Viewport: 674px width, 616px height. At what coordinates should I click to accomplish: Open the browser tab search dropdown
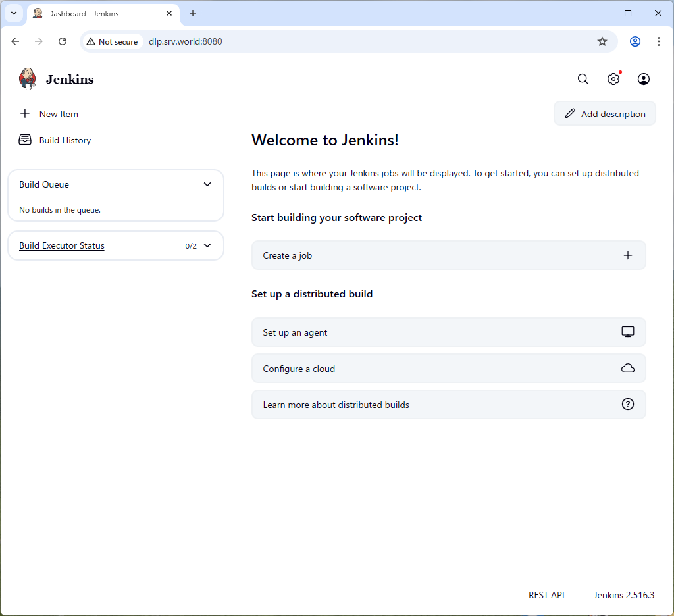pyautogui.click(x=13, y=13)
